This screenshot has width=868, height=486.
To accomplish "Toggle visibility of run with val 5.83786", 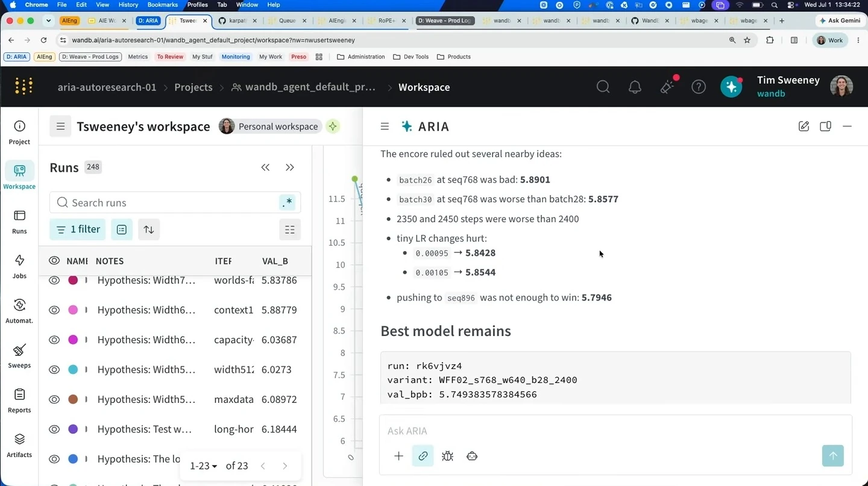I will [54, 280].
